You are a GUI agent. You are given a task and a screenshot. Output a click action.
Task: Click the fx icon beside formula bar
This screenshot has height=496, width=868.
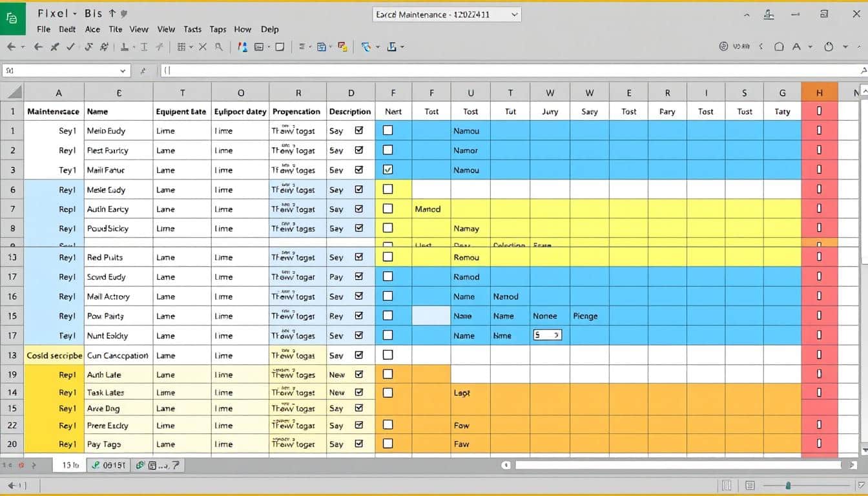pyautogui.click(x=143, y=71)
